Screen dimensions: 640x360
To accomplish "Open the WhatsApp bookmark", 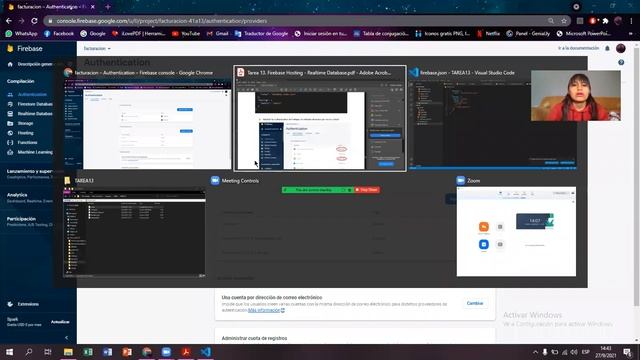I will [21, 33].
